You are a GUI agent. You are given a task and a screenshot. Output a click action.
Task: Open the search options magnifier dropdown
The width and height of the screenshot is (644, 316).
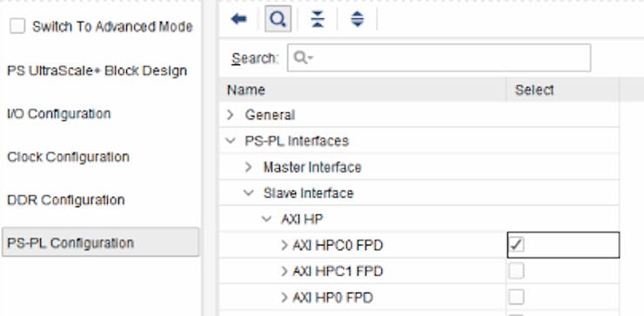(x=304, y=58)
